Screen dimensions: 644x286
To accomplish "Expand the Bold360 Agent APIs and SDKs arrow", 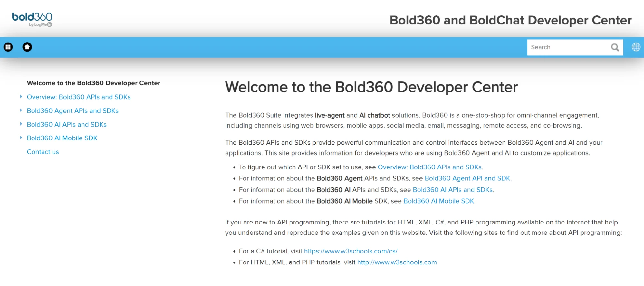I will click(x=21, y=110).
